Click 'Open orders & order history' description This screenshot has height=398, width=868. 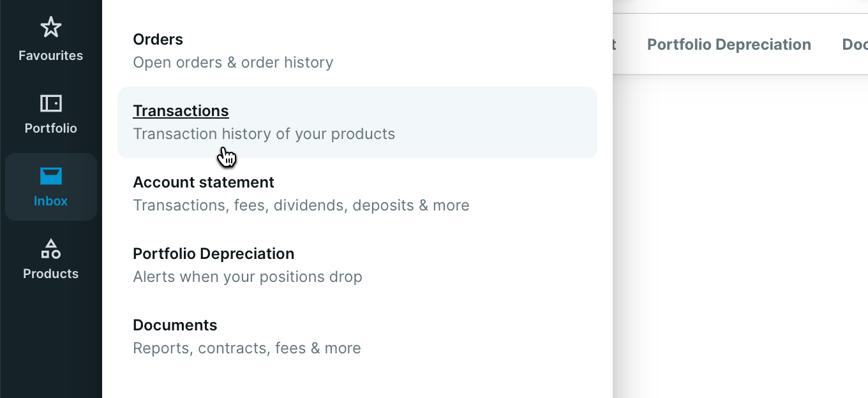(233, 63)
